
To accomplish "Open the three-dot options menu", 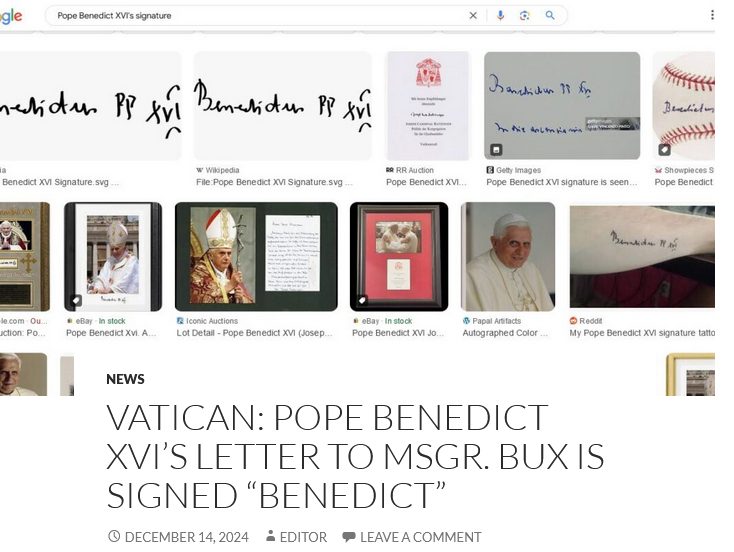I will [x=712, y=15].
